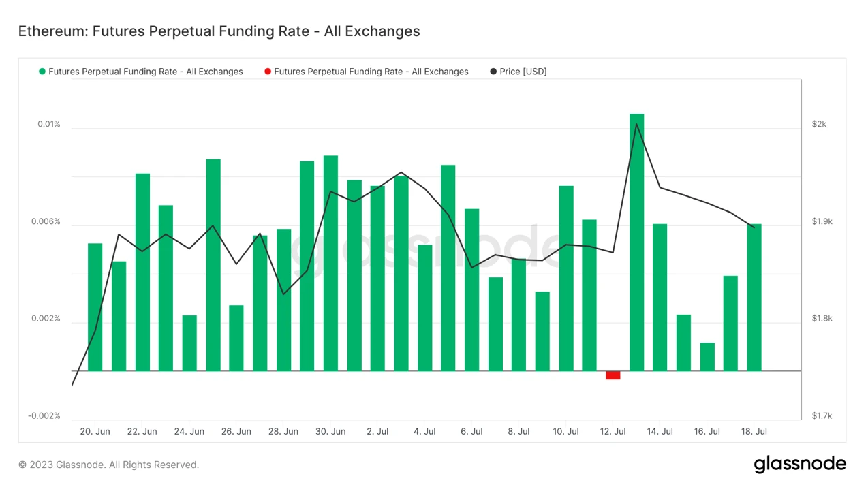Click the 0.01% left axis label
The height and width of the screenshot is (487, 868).
click(x=48, y=124)
